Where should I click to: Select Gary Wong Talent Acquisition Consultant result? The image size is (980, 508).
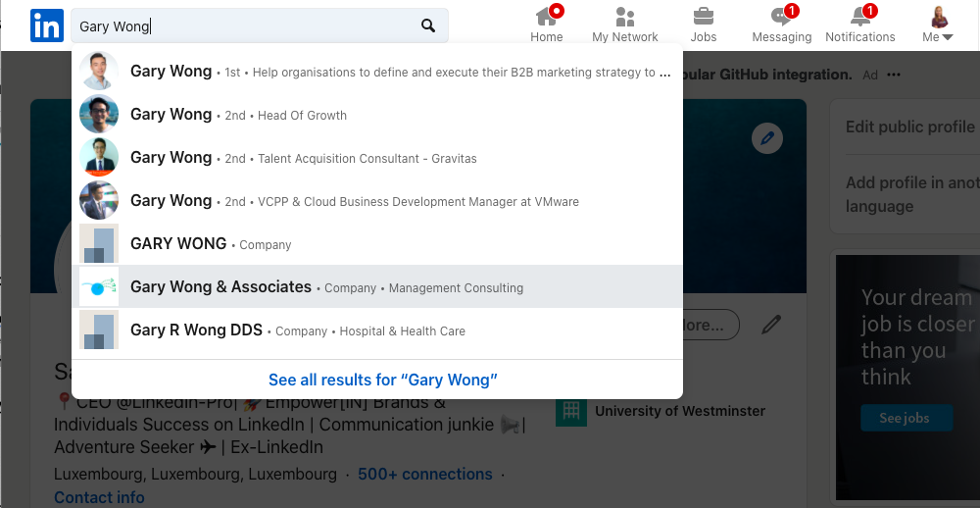pyautogui.click(x=377, y=158)
